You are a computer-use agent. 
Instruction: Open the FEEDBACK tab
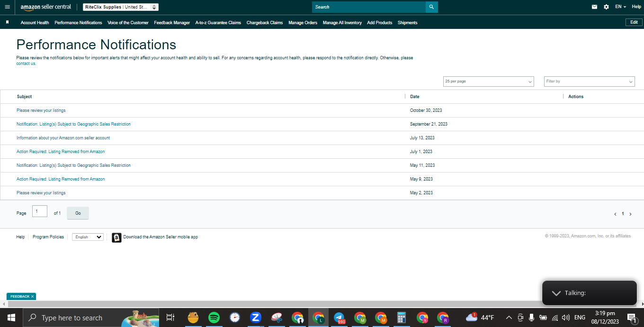[x=20, y=296]
